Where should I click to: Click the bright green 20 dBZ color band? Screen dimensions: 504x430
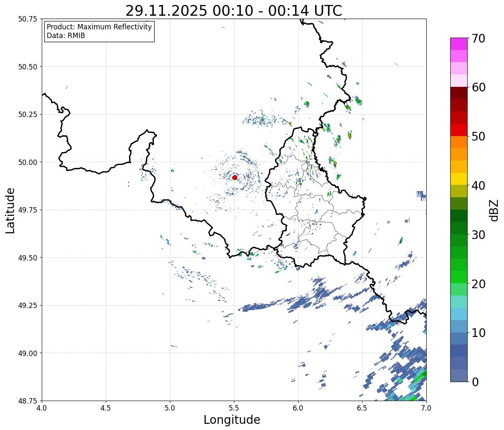coord(459,277)
